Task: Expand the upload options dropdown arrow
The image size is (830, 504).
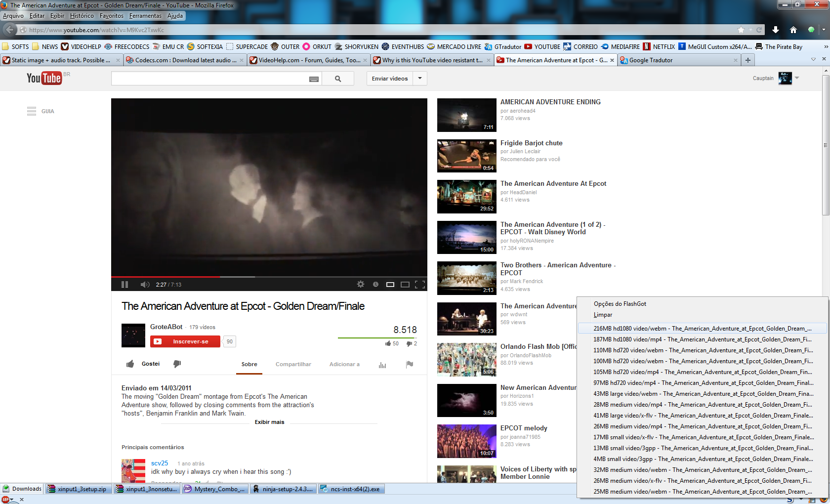Action: (x=420, y=79)
